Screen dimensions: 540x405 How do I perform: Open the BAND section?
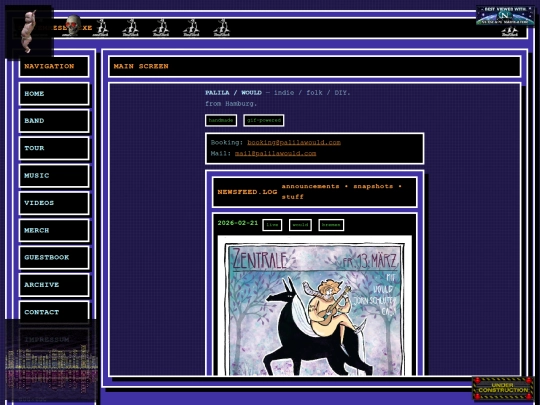[x=54, y=121]
